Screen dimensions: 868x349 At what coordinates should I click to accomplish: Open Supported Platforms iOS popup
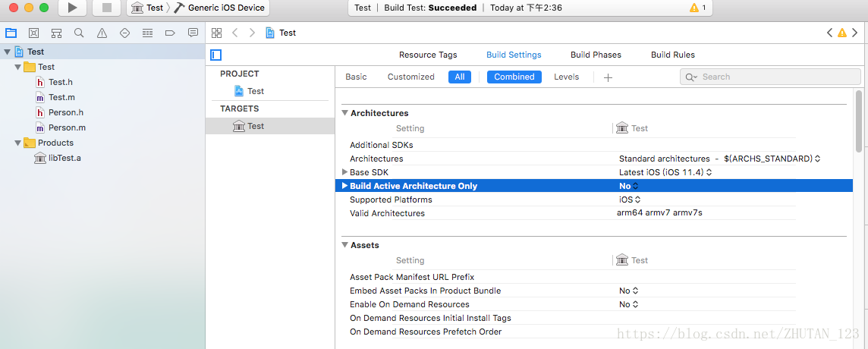[630, 200]
